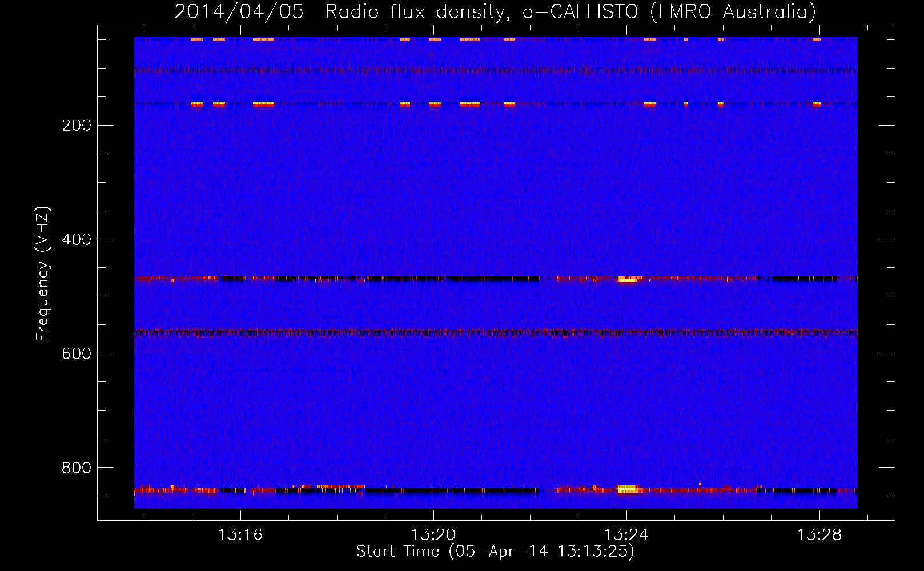Click the 13:24 time tick label

pyautogui.click(x=626, y=534)
